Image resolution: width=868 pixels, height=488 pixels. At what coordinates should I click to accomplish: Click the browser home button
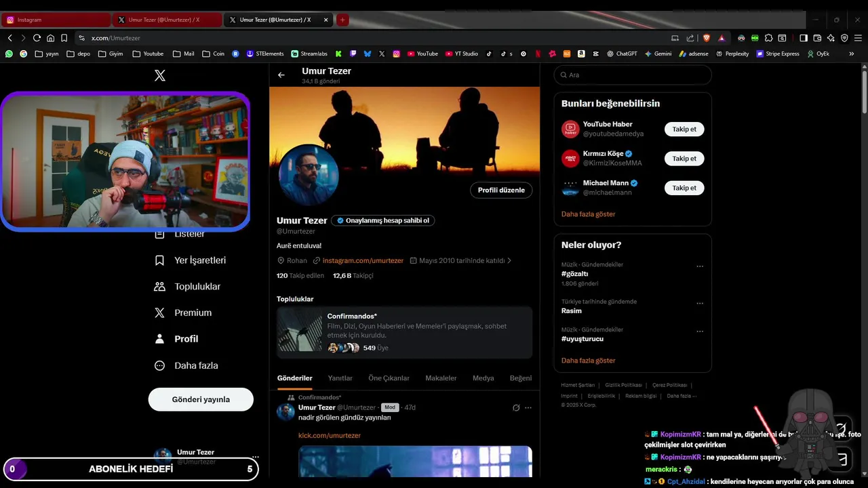50,38
